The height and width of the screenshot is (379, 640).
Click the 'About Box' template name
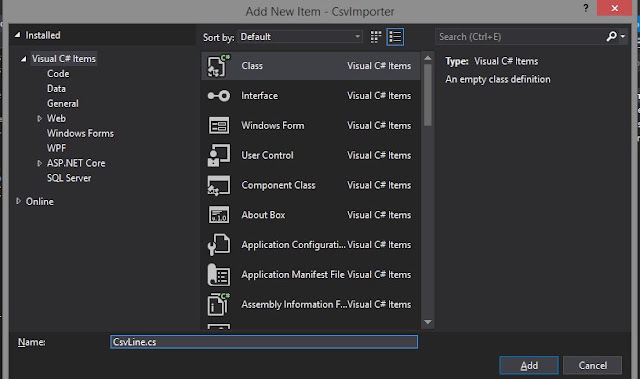(x=263, y=215)
